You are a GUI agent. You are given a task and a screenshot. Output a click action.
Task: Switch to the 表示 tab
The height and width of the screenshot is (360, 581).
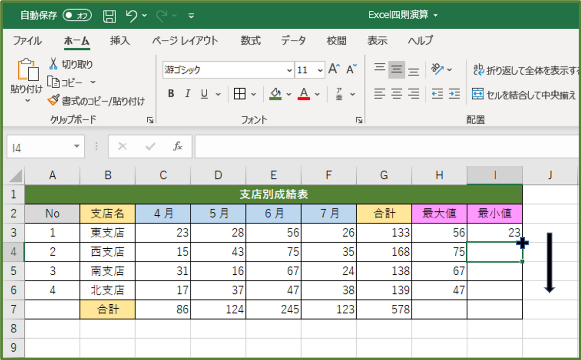(377, 40)
